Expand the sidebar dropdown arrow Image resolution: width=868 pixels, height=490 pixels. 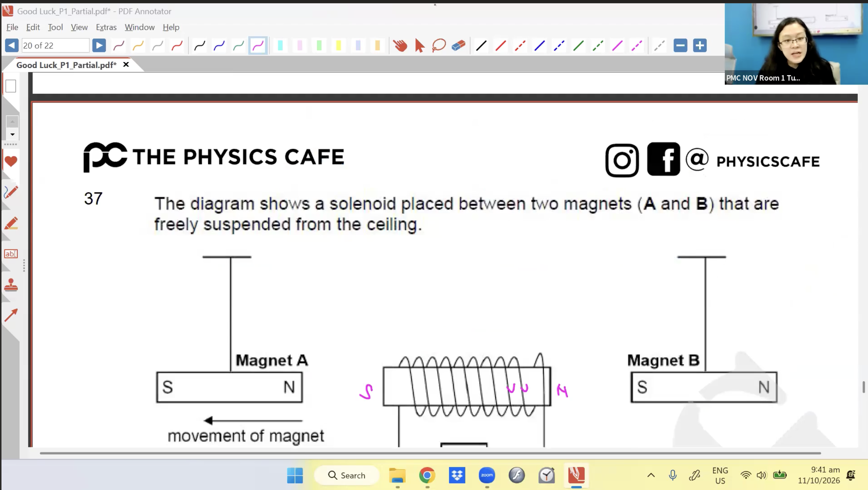(12, 134)
